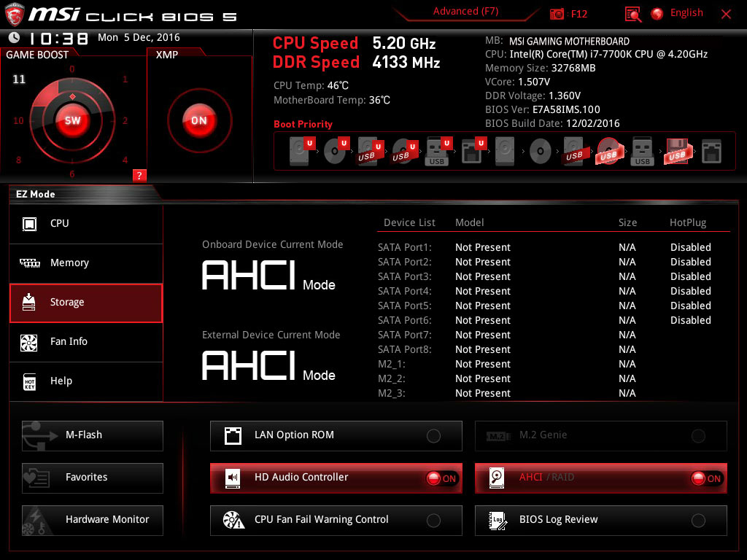Click the 'M2_1:' row label
The image size is (747, 560).
392,365
